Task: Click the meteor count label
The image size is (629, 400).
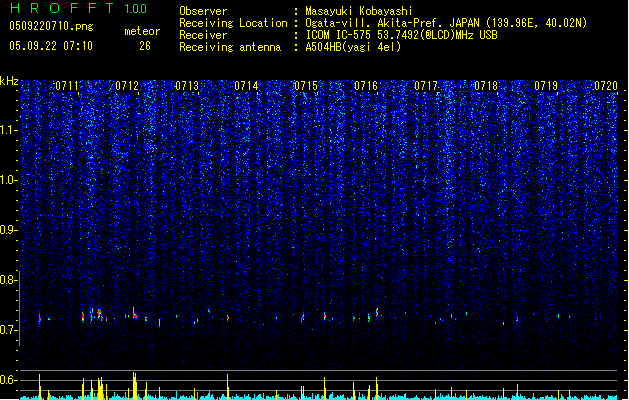Action: click(x=142, y=31)
